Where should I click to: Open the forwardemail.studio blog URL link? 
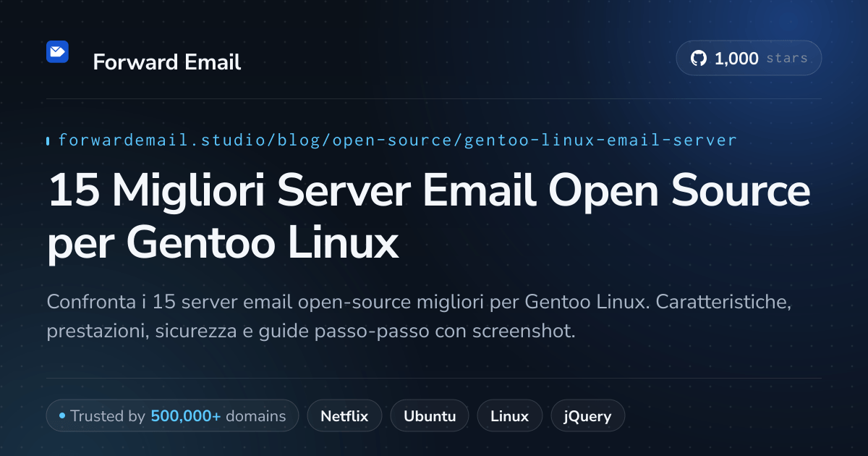tap(397, 140)
